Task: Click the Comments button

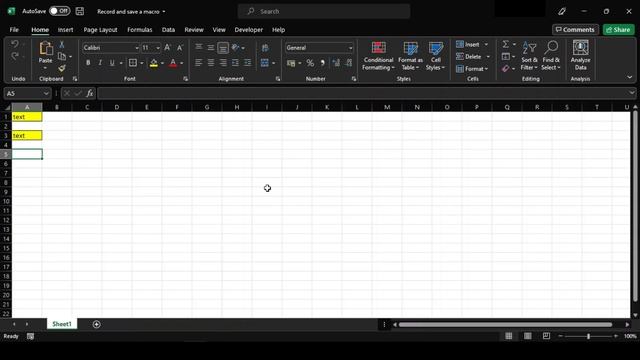Action: 576,30
